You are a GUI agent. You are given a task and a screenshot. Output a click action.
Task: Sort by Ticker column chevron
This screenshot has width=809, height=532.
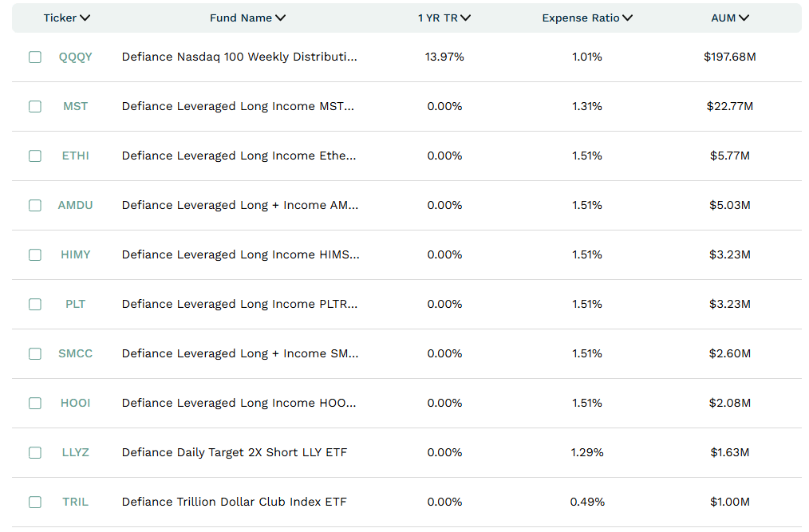(85, 18)
